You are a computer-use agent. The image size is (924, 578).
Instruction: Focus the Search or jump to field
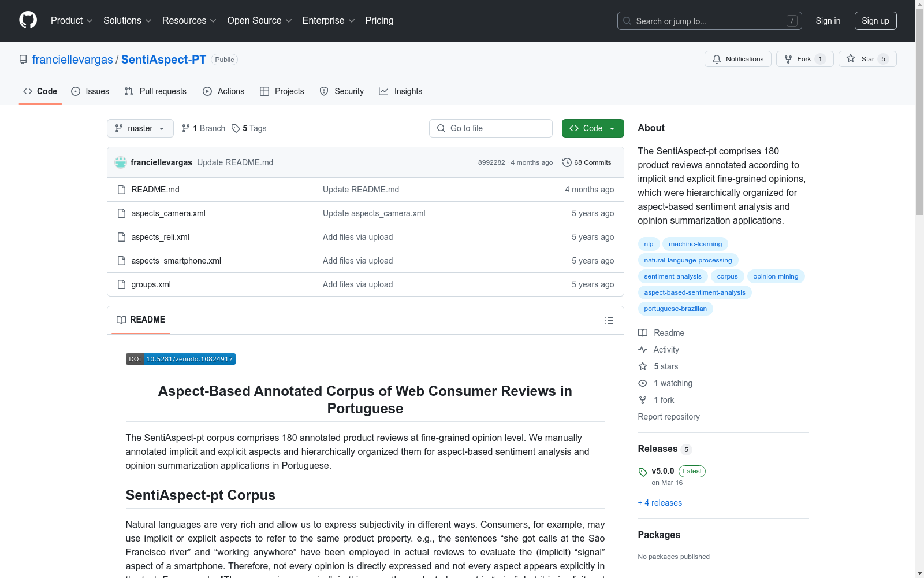pyautogui.click(x=710, y=21)
